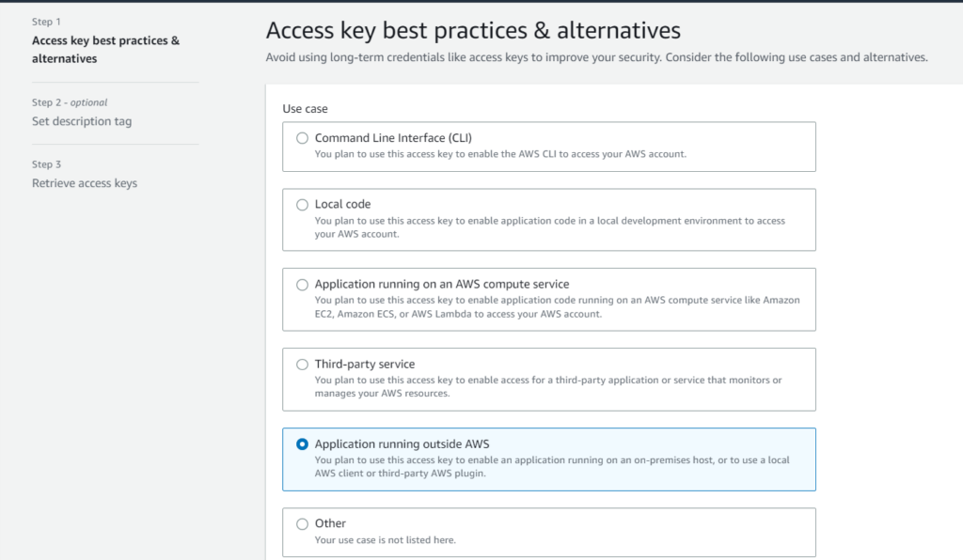The height and width of the screenshot is (560, 963).
Task: Select the Command Line Interface (CLI) radio button
Action: tap(302, 138)
